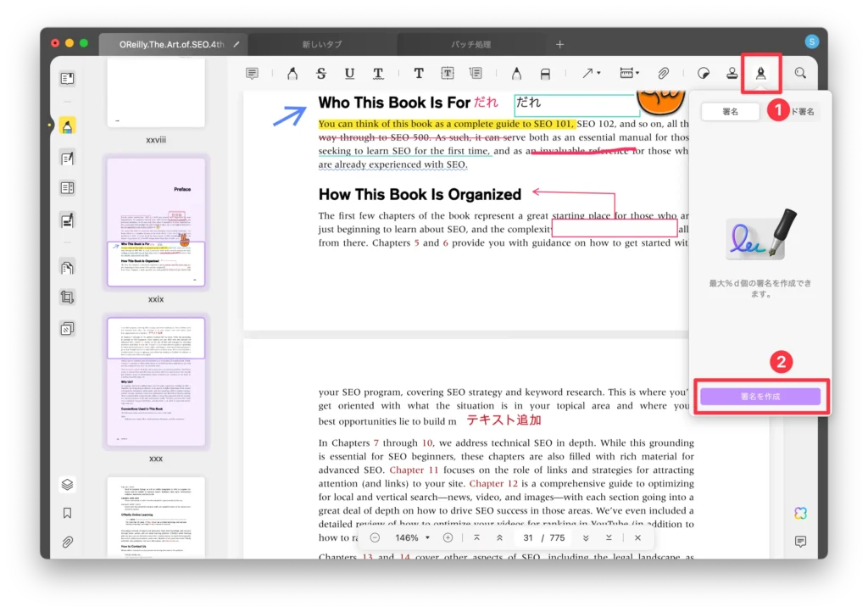Open the bookmarks panel in left sidebar
This screenshot has height=612, width=868.
click(x=67, y=513)
